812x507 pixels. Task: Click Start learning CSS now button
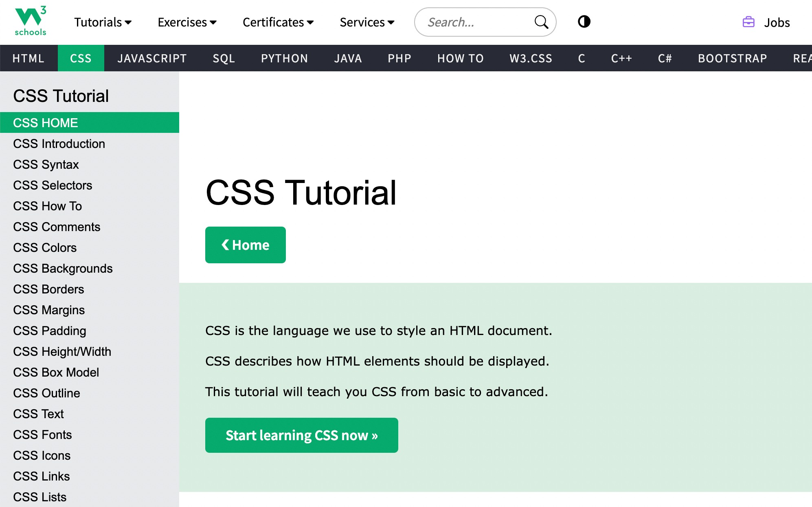(302, 435)
